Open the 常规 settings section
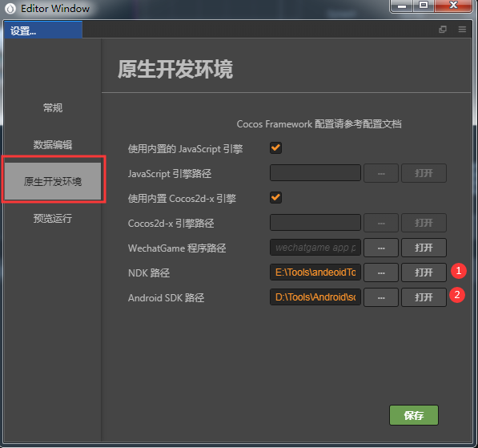 coord(52,107)
